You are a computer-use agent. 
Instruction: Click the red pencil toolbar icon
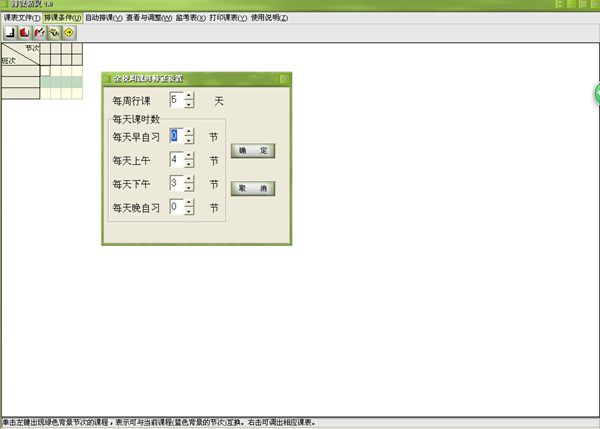click(40, 32)
